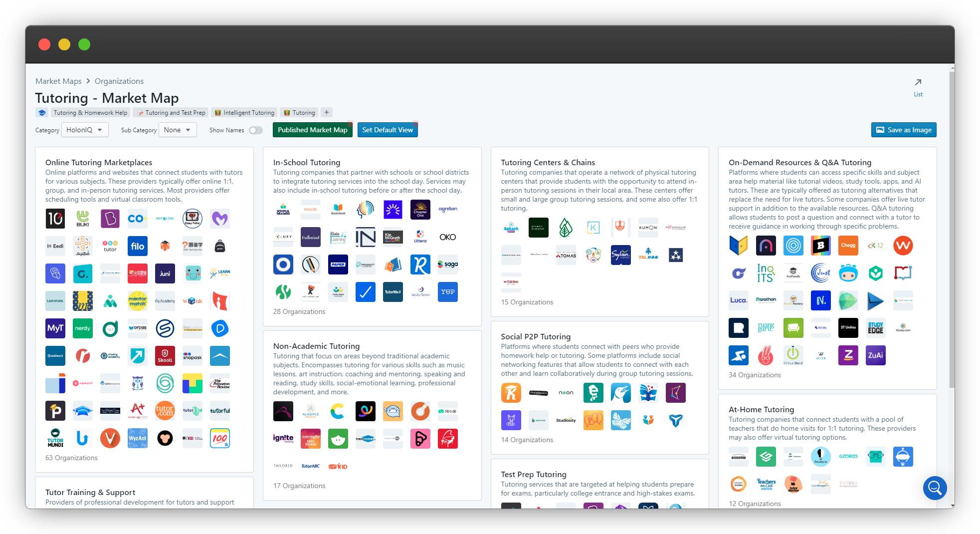Select the ZuAi purple logo
The width and height of the screenshot is (980, 534).
click(x=876, y=355)
